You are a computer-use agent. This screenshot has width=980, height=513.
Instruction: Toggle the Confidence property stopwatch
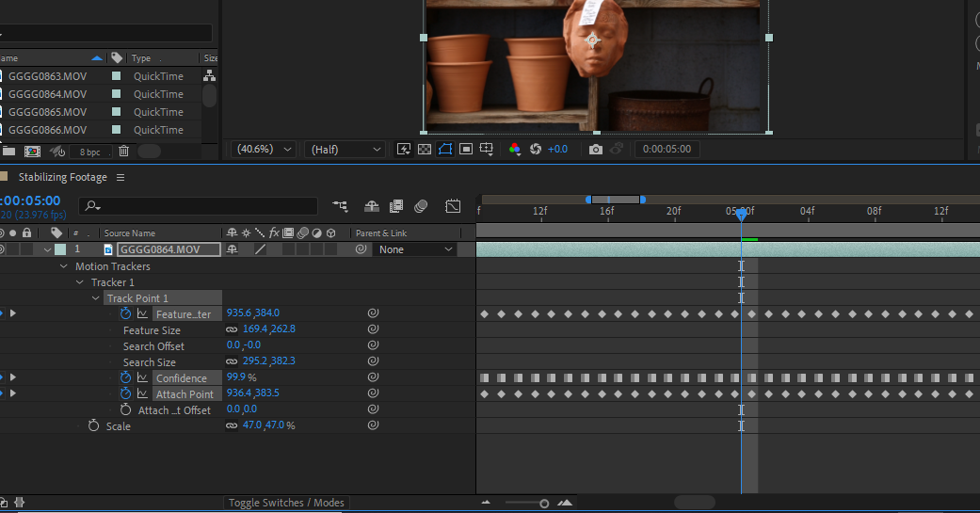125,377
